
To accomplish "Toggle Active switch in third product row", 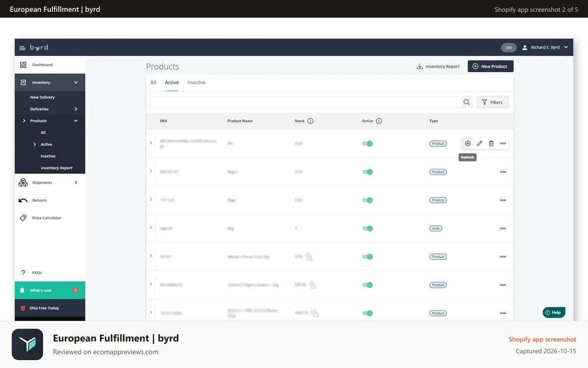I will (367, 200).
